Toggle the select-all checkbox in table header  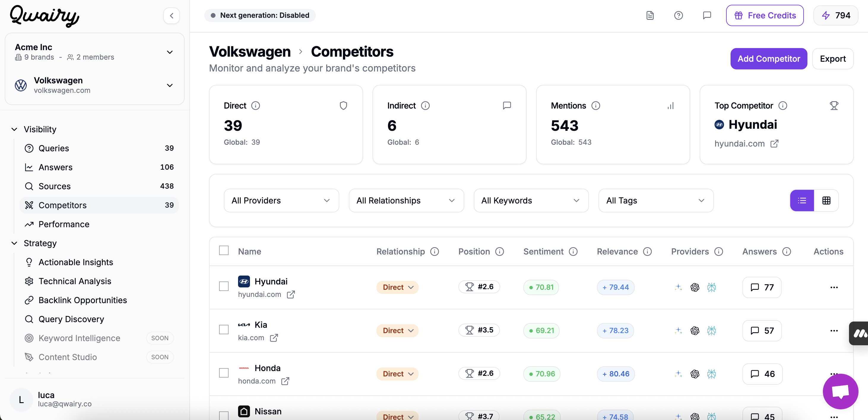224,251
